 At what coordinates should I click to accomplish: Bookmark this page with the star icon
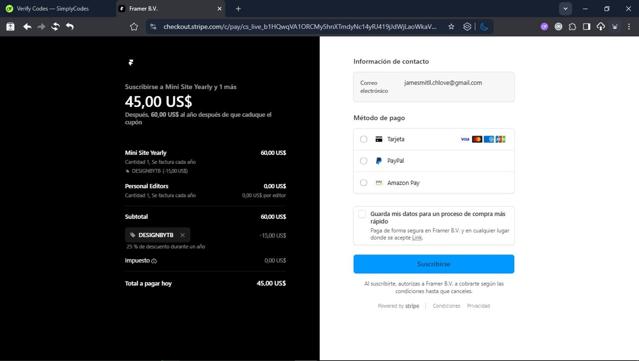[451, 26]
